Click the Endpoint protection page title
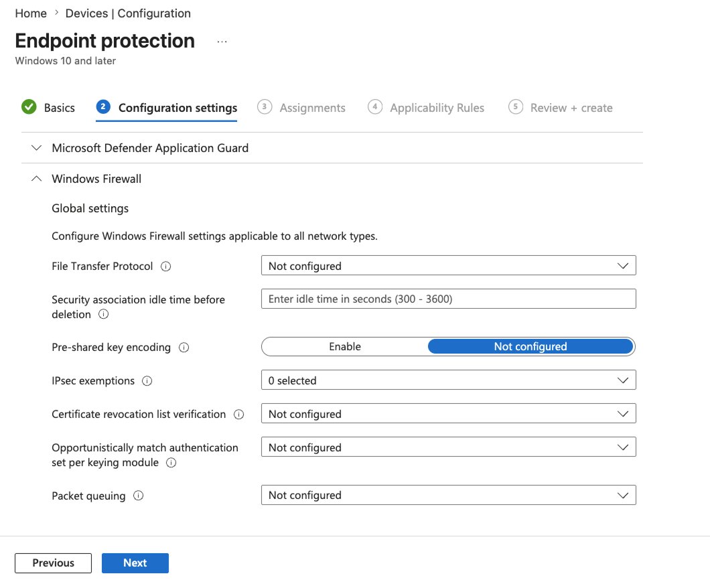 (x=105, y=41)
